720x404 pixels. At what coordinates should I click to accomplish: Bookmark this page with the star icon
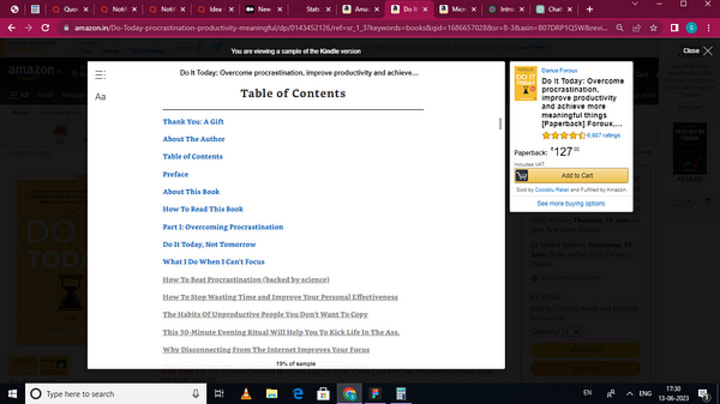653,28
